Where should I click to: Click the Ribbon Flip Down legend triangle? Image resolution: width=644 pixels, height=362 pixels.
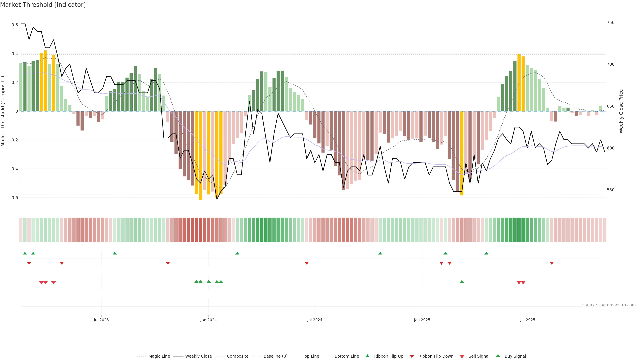point(412,356)
